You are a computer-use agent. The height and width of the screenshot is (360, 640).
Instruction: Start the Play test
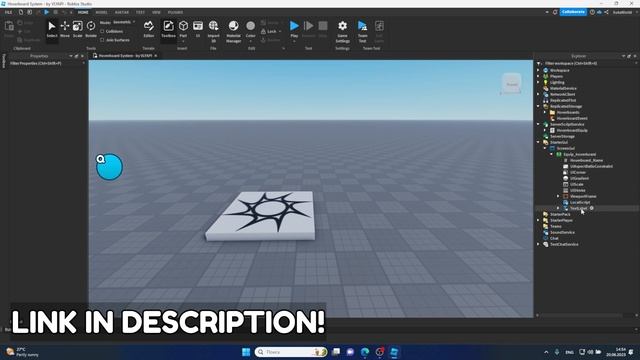[294, 29]
